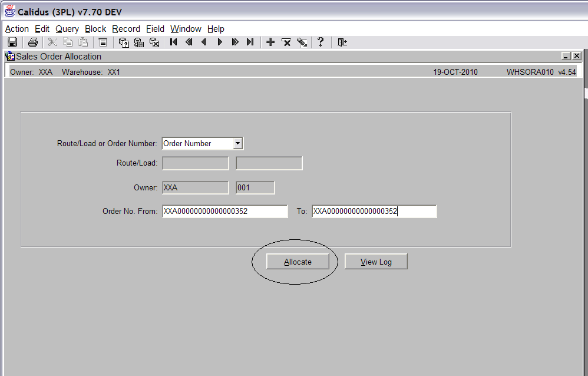Go to first record arrow icon
This screenshot has height=376, width=588.
(173, 42)
